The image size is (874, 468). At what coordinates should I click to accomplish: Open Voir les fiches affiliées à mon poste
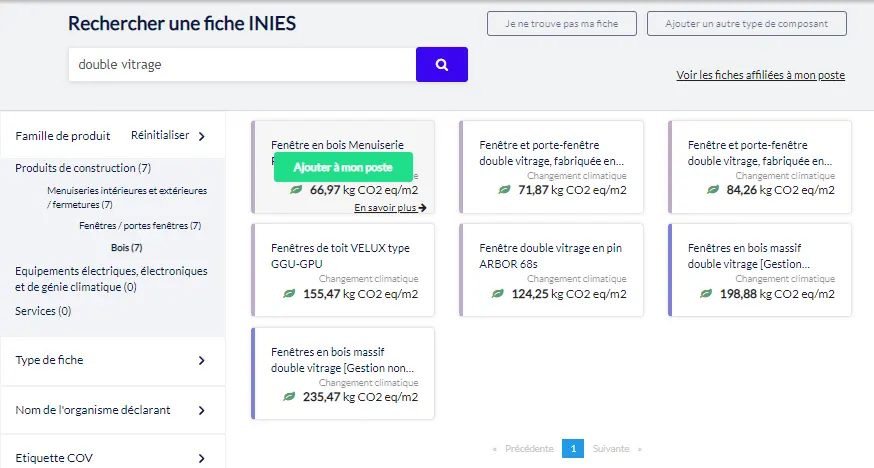click(761, 75)
